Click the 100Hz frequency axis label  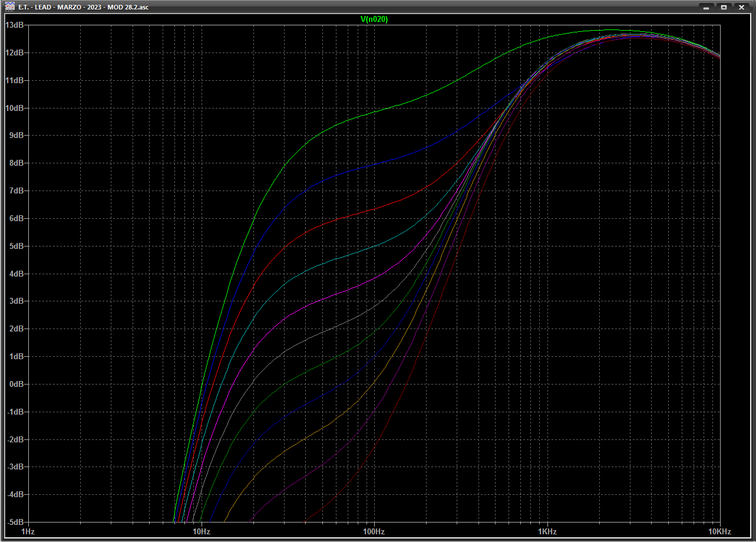[x=374, y=532]
